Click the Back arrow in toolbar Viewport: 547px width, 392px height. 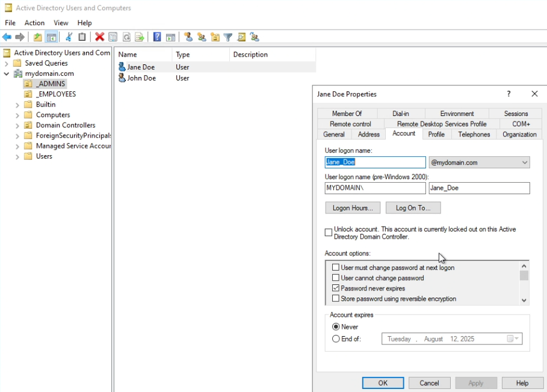pos(7,37)
